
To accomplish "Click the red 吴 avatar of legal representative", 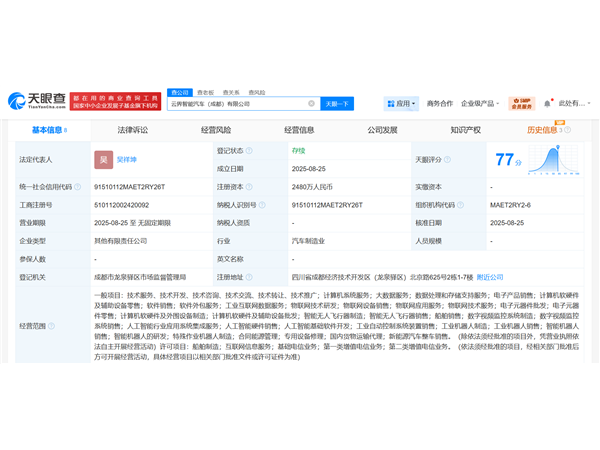I will [x=104, y=160].
